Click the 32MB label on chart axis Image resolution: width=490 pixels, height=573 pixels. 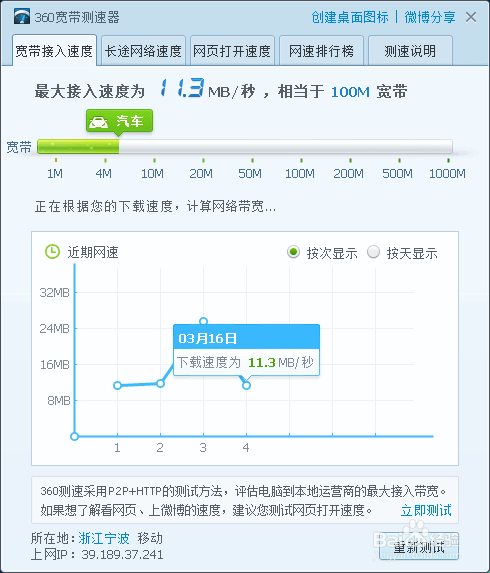coord(54,292)
